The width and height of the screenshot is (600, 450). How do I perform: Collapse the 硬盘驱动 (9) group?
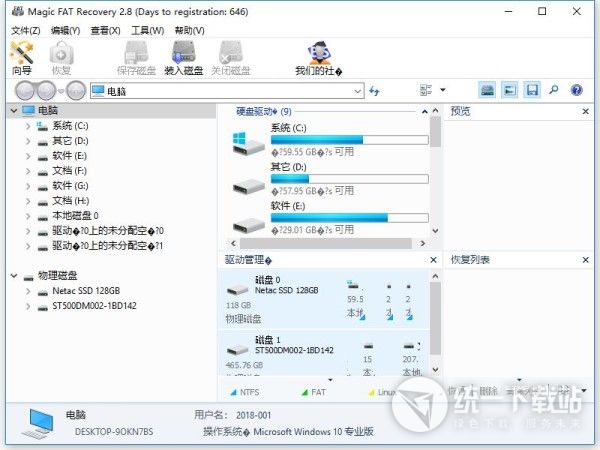pyautogui.click(x=424, y=111)
